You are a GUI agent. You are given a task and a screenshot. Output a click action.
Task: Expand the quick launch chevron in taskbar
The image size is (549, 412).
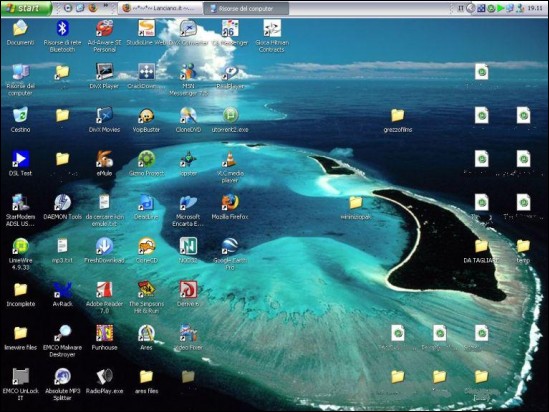[x=105, y=6]
